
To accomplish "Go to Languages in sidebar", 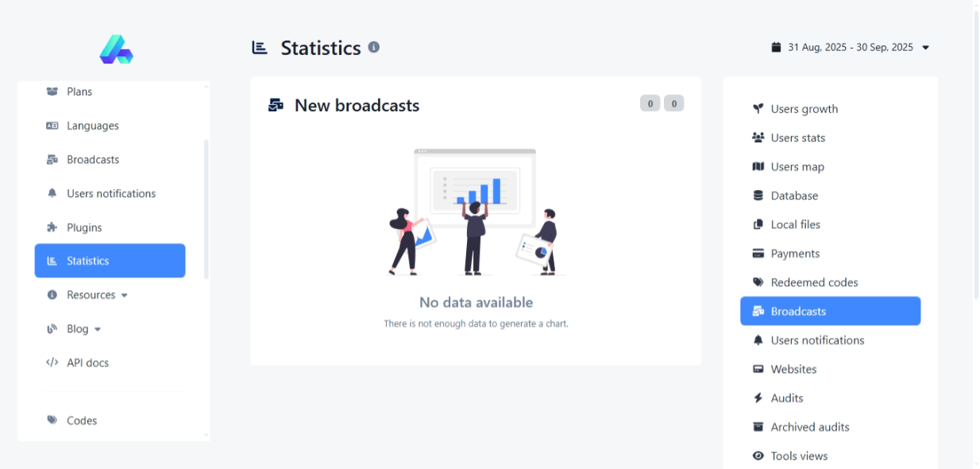I will pos(92,126).
